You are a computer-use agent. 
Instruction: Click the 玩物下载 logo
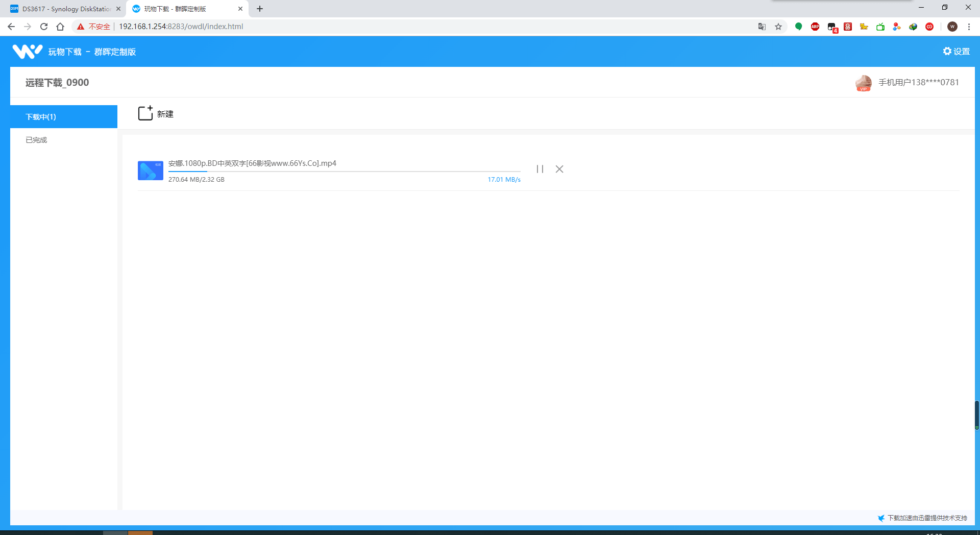tap(27, 52)
